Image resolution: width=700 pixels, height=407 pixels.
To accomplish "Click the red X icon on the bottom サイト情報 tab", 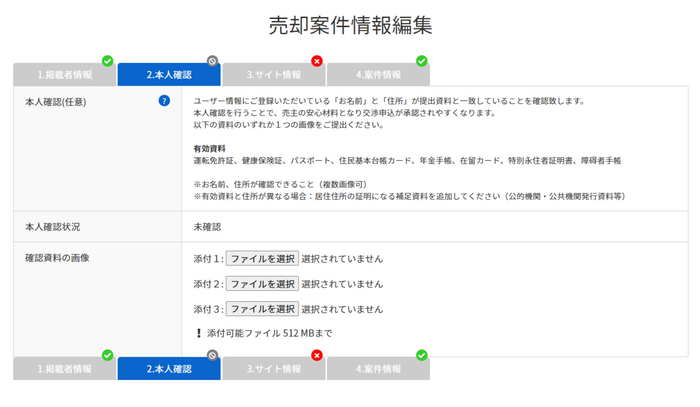I will 317,355.
